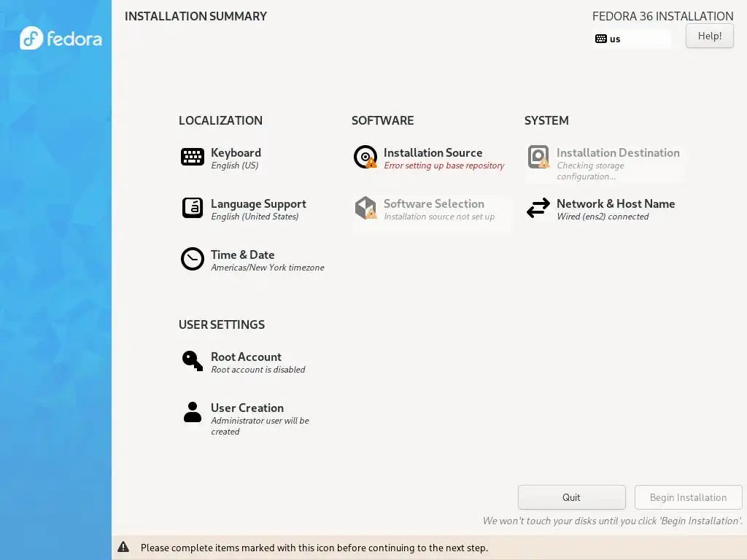Open the Keyboard settings title
Image resolution: width=747 pixels, height=560 pixels.
click(236, 152)
